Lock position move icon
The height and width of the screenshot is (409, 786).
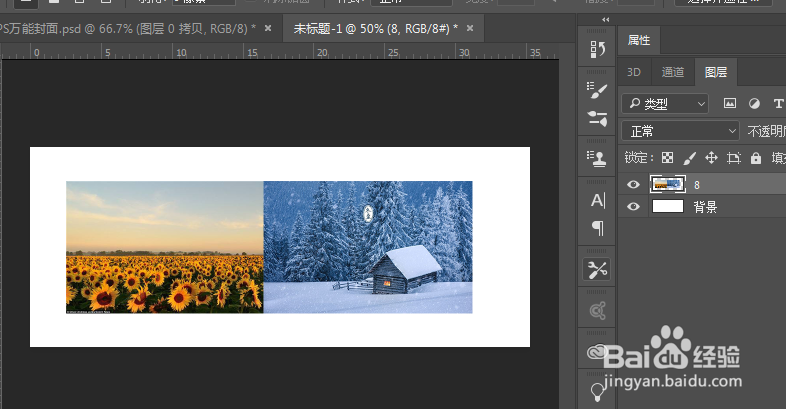[x=711, y=158]
